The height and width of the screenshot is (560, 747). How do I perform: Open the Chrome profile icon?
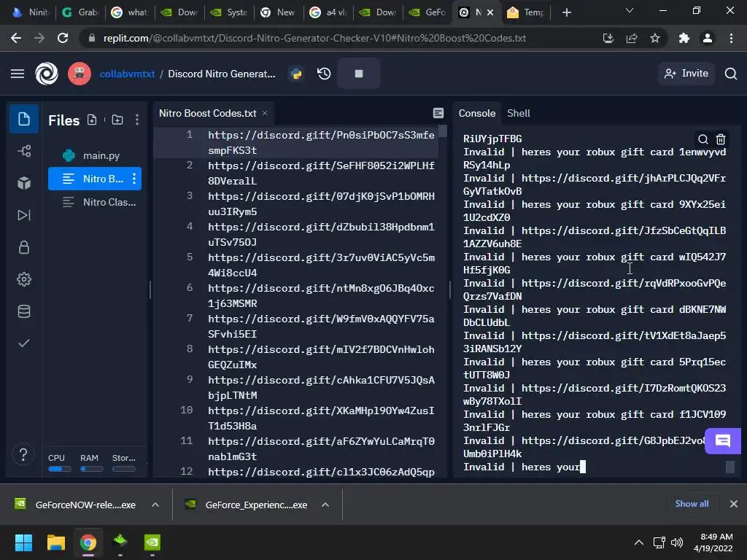click(708, 38)
